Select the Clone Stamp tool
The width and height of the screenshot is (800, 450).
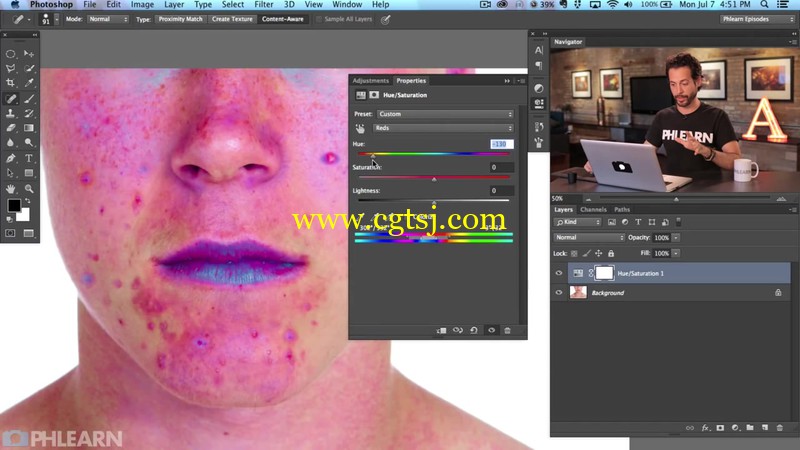pos(10,113)
